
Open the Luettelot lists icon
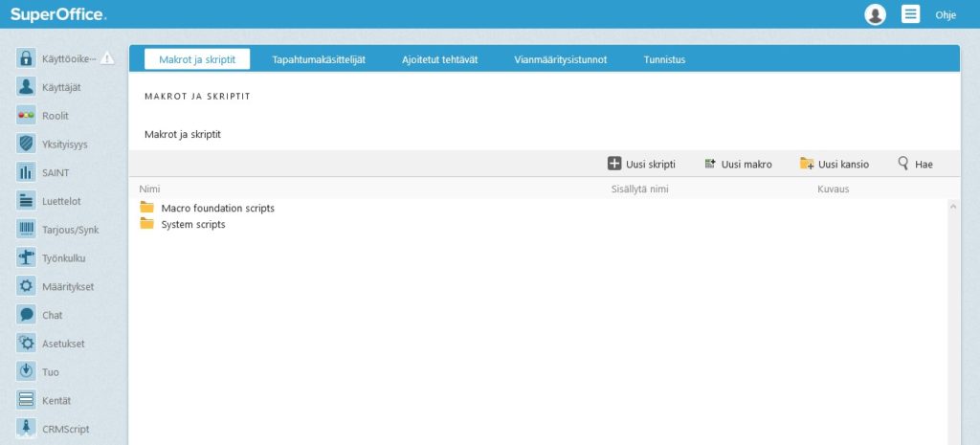tap(27, 201)
